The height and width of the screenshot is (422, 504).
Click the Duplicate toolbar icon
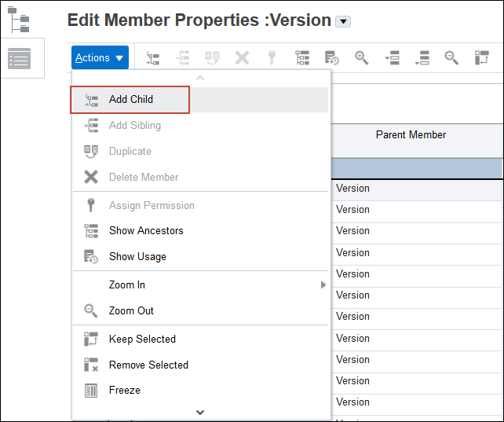pos(212,58)
